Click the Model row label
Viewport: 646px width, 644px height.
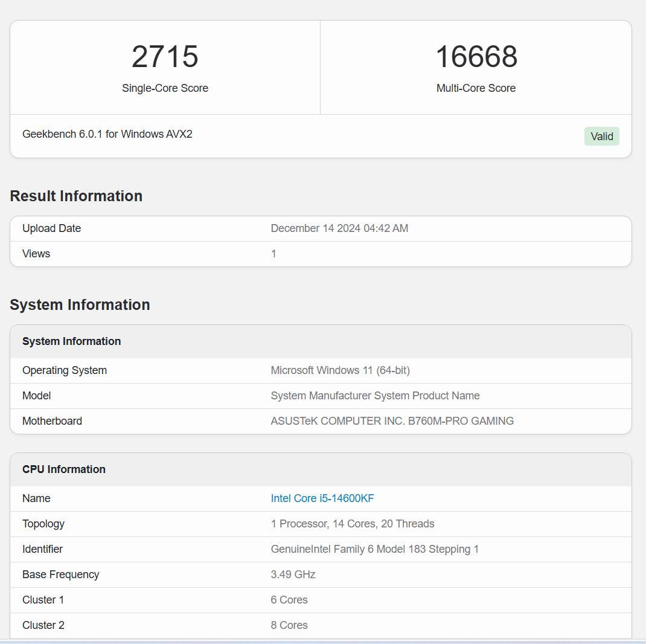point(37,396)
